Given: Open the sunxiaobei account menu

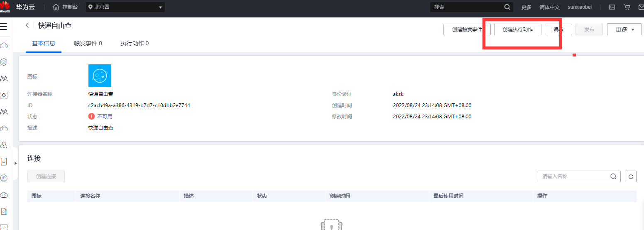Looking at the screenshot, I should (x=580, y=7).
